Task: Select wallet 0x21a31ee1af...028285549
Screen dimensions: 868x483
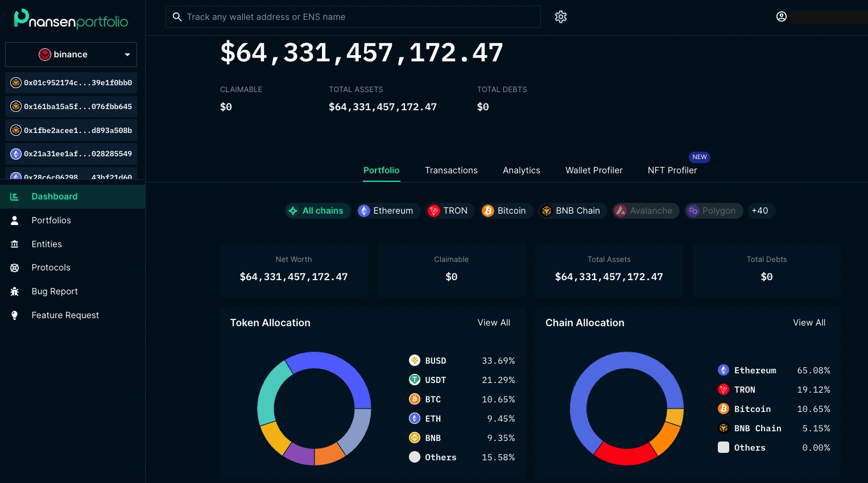Action: pyautogui.click(x=71, y=154)
